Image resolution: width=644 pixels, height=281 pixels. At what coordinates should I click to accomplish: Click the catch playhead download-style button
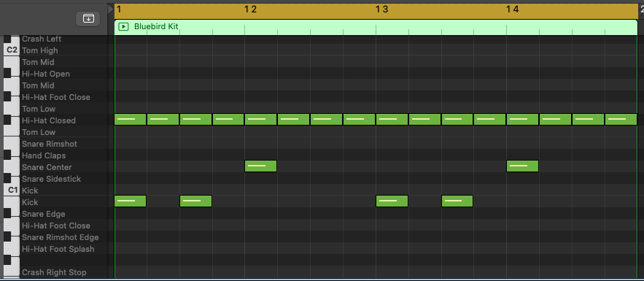(88, 18)
